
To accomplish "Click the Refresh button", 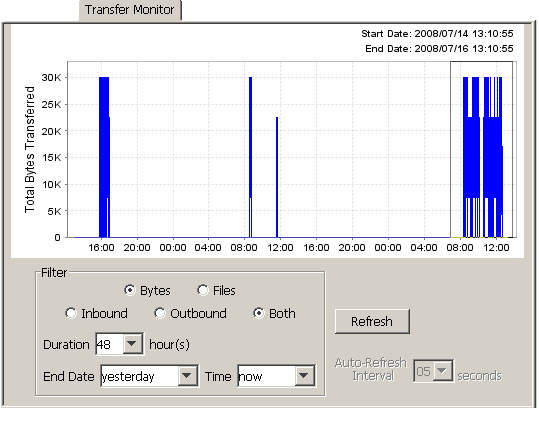I will (372, 321).
